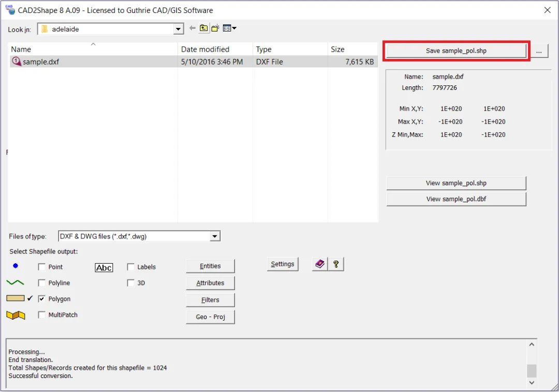Click the back arrow navigation icon
Image resolution: width=559 pixels, height=392 pixels.
(193, 28)
